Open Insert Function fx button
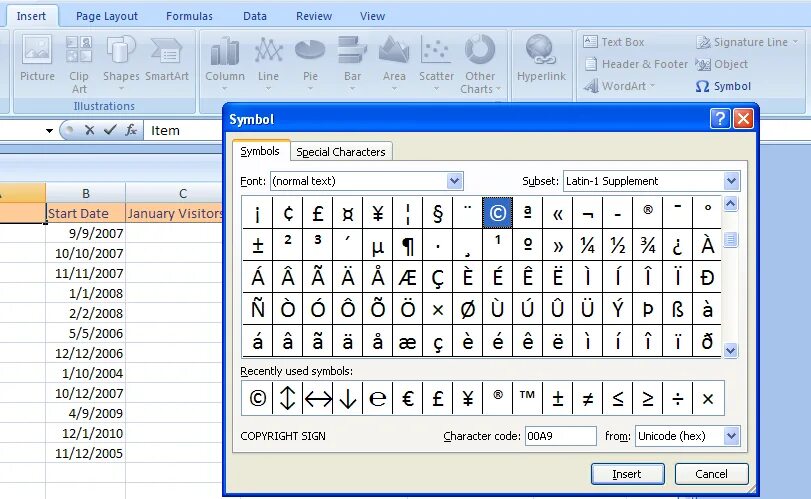This screenshot has height=499, width=811. (x=131, y=130)
